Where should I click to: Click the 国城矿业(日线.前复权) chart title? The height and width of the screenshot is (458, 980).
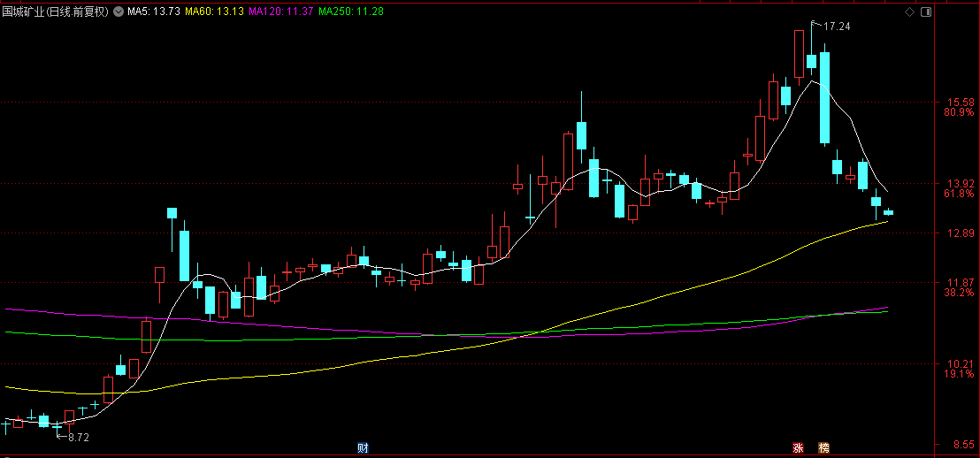(56, 11)
